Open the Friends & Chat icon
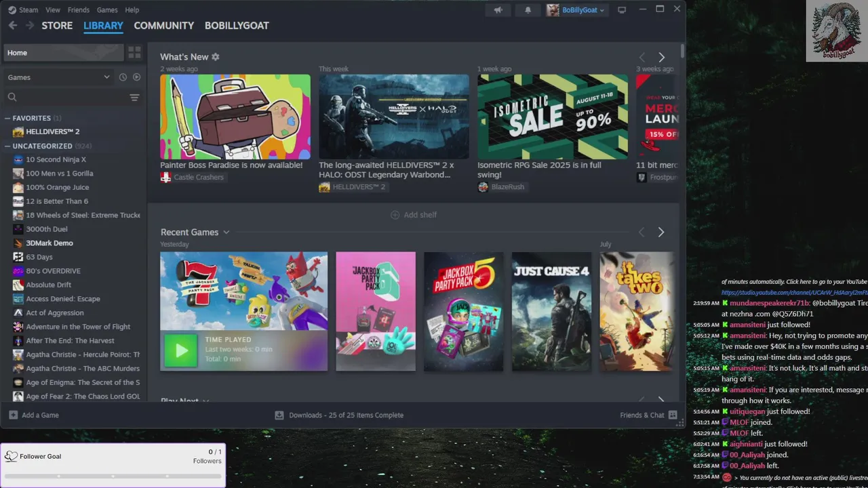Viewport: 868px width, 488px height. tap(673, 415)
